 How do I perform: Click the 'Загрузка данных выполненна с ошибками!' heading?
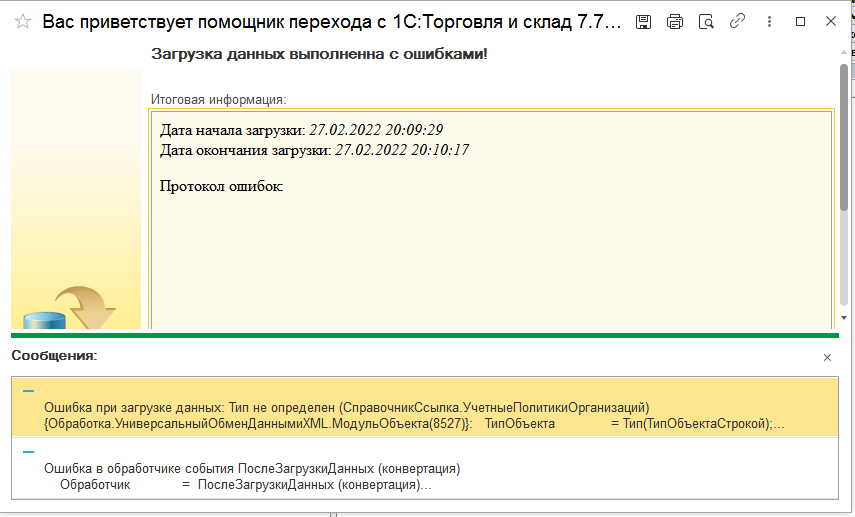point(319,53)
